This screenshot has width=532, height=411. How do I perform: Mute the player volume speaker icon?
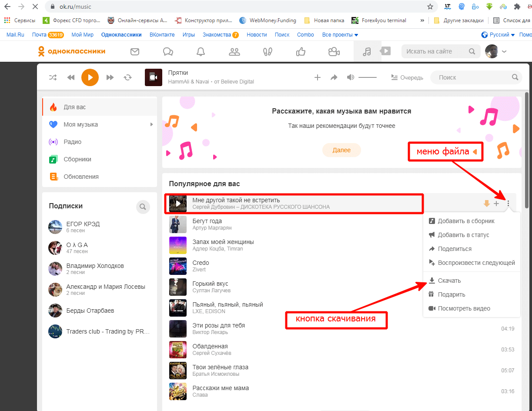coord(350,77)
